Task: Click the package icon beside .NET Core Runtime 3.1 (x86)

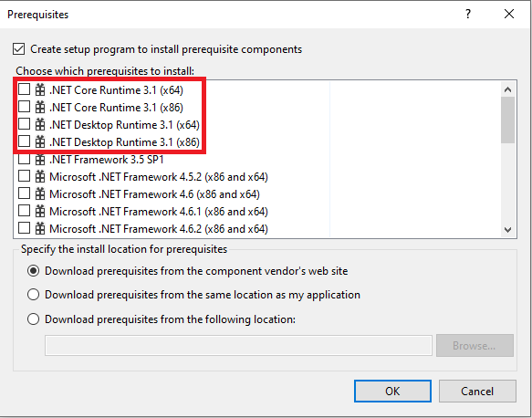Action: [40, 107]
